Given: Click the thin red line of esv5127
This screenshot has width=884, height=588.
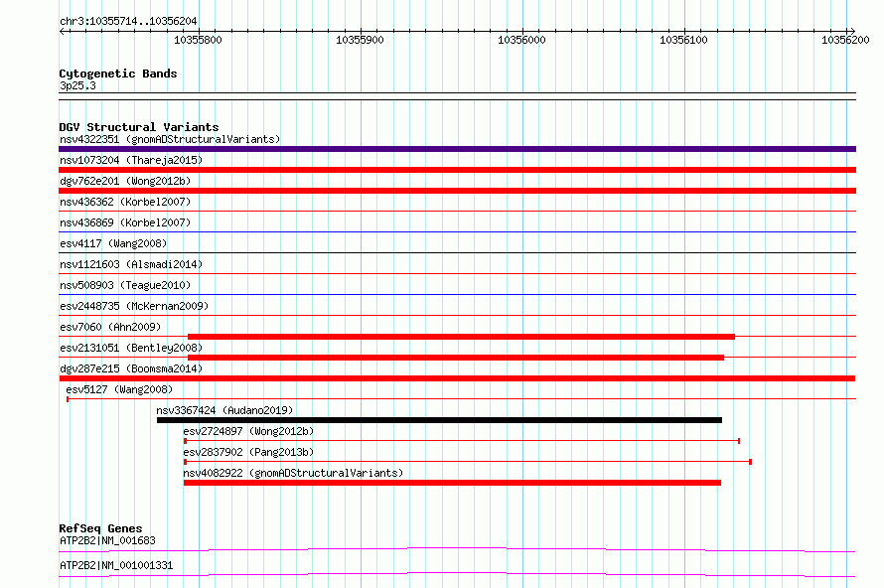Looking at the screenshot, I should [461, 398].
